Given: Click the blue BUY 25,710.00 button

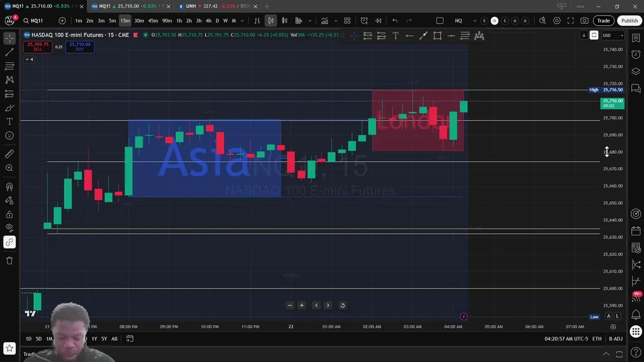Looking at the screenshot, I should [79, 47].
